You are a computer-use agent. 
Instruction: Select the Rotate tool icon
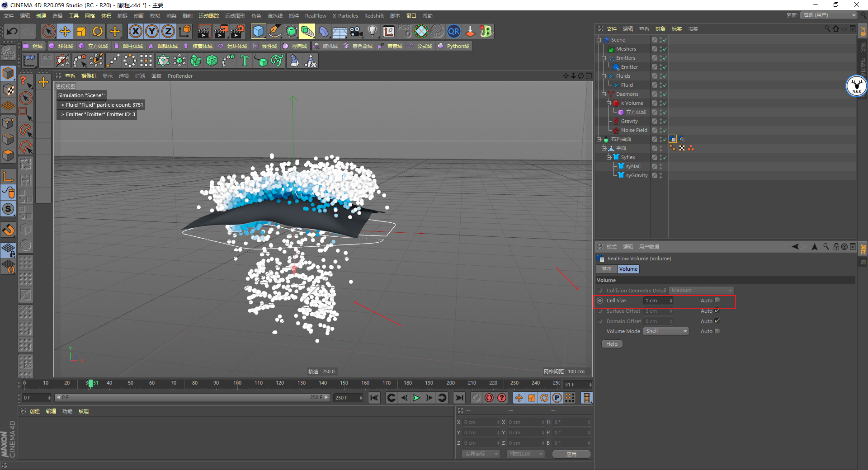98,31
